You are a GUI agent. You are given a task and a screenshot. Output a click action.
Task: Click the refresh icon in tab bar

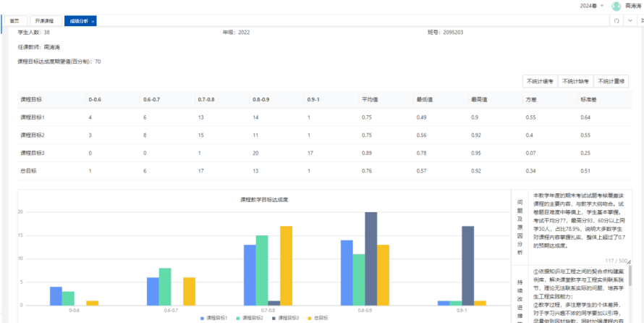click(616, 21)
